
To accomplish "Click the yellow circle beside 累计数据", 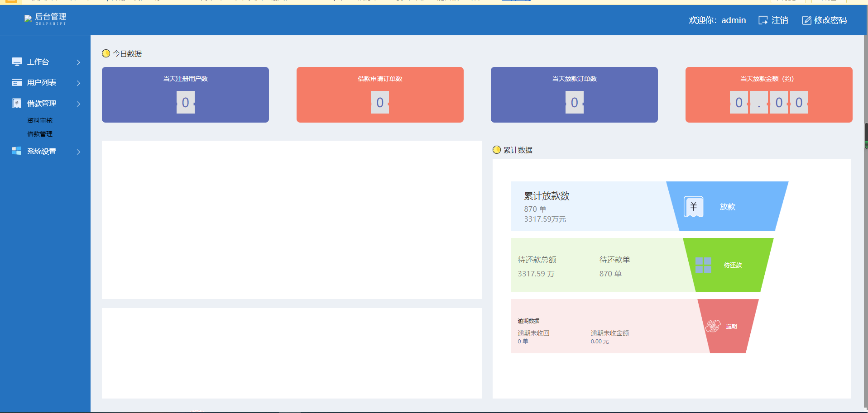I will [x=497, y=150].
